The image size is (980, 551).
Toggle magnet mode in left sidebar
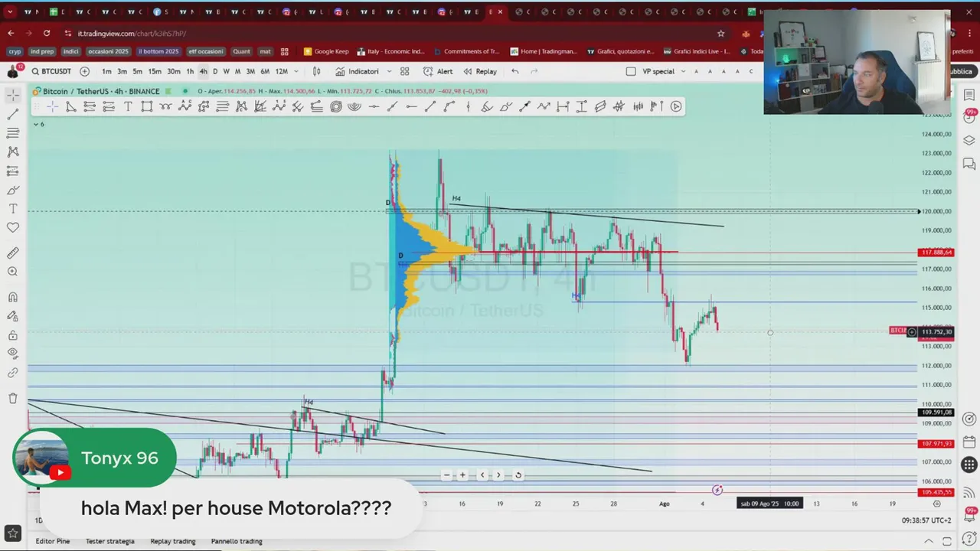click(13, 298)
